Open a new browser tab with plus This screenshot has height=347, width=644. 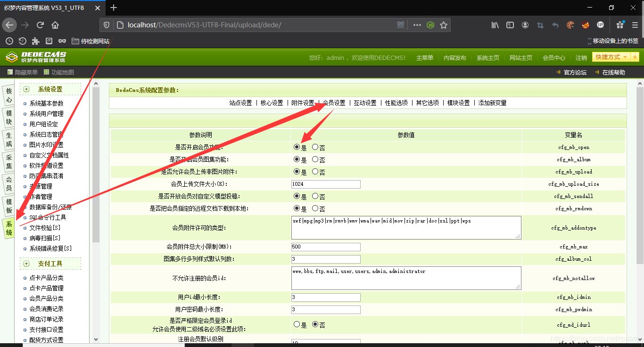tap(114, 8)
